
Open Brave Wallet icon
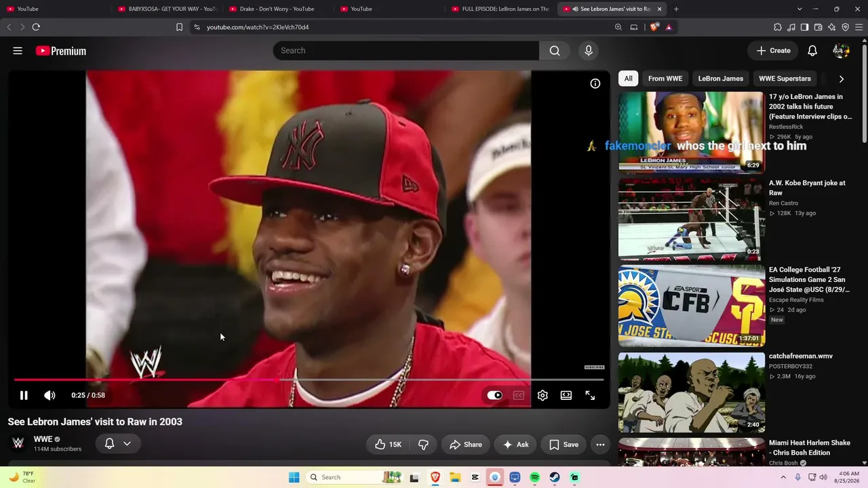pyautogui.click(x=818, y=27)
